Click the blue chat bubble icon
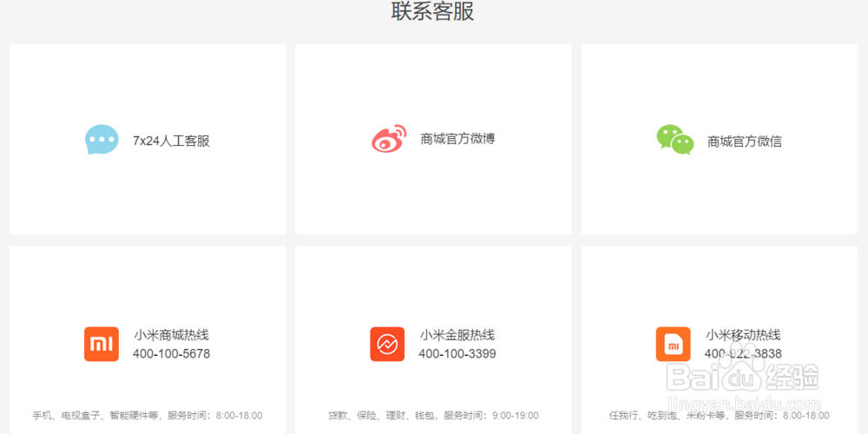 pos(102,140)
